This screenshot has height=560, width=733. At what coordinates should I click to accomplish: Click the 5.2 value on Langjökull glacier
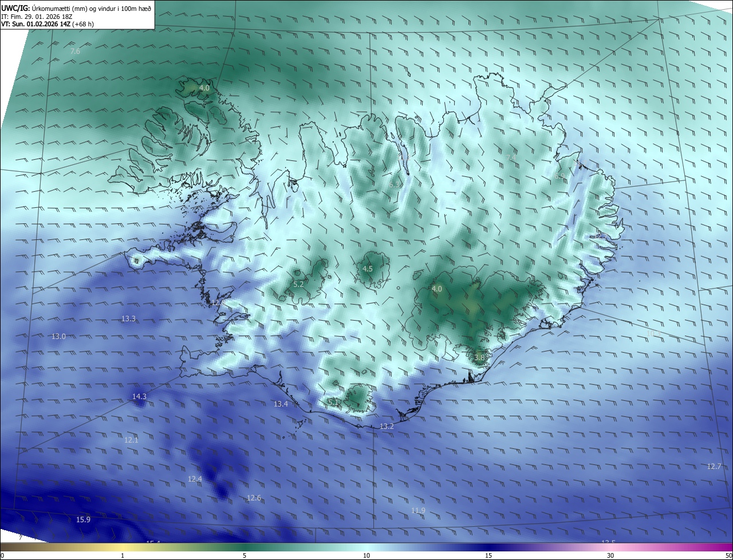(x=298, y=284)
